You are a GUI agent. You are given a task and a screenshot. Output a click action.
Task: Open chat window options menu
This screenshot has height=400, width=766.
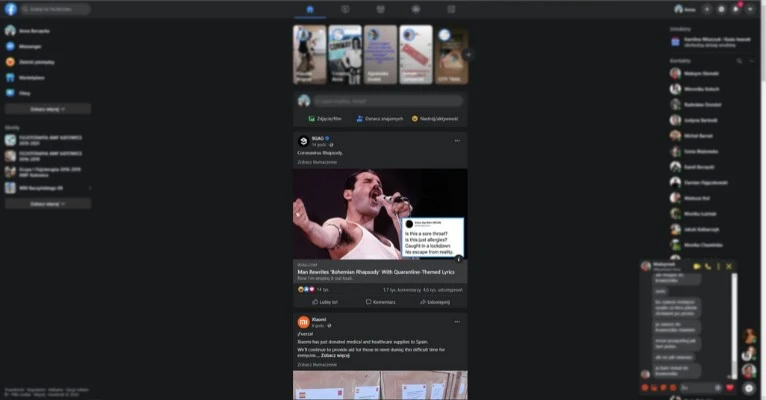(x=718, y=266)
